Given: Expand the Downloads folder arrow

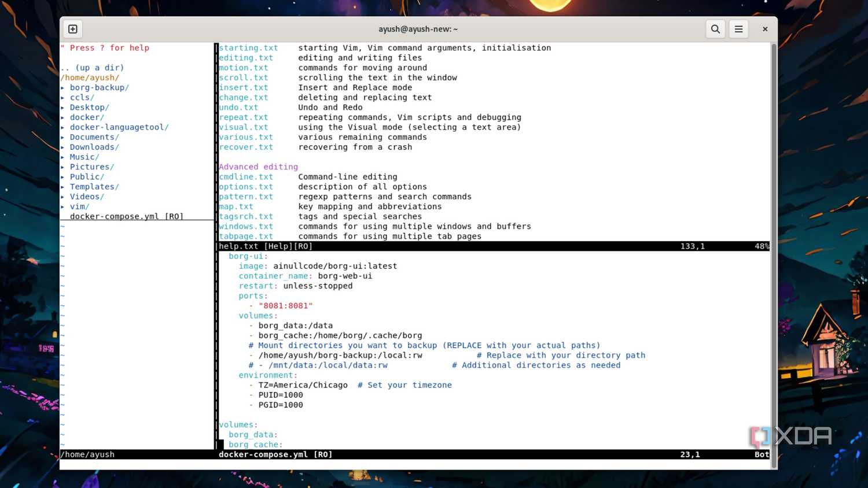Looking at the screenshot, I should [62, 147].
